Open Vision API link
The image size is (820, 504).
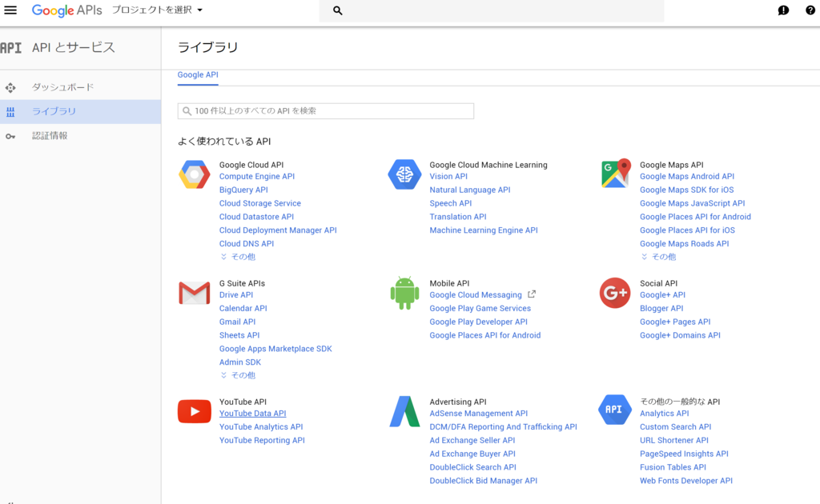[448, 177]
